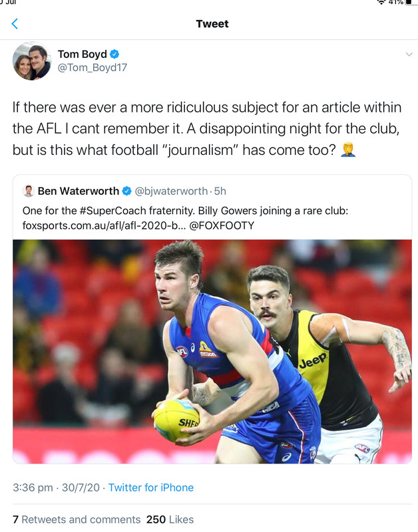
Task: Click the Twitter for iPhone source link
Action: coord(151,487)
